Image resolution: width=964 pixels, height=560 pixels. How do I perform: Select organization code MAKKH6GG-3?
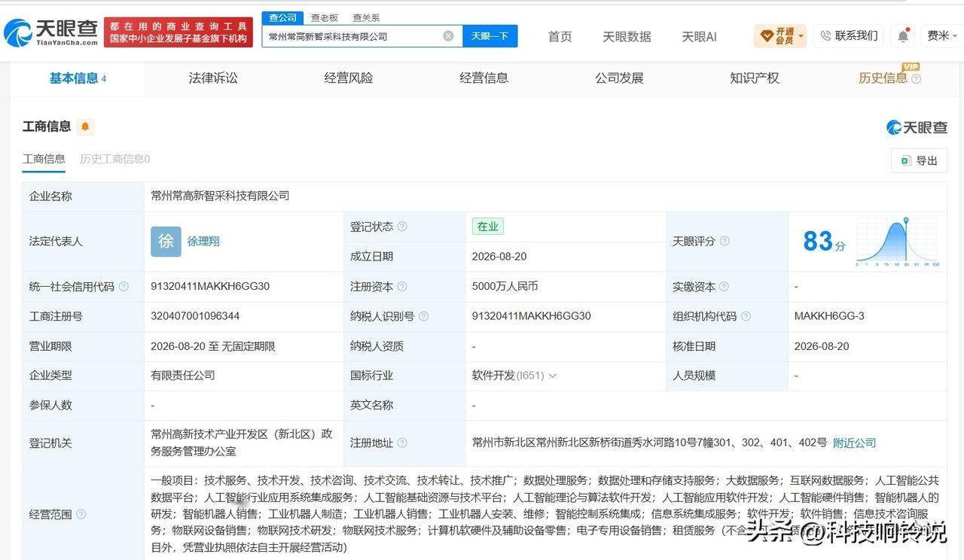829,316
